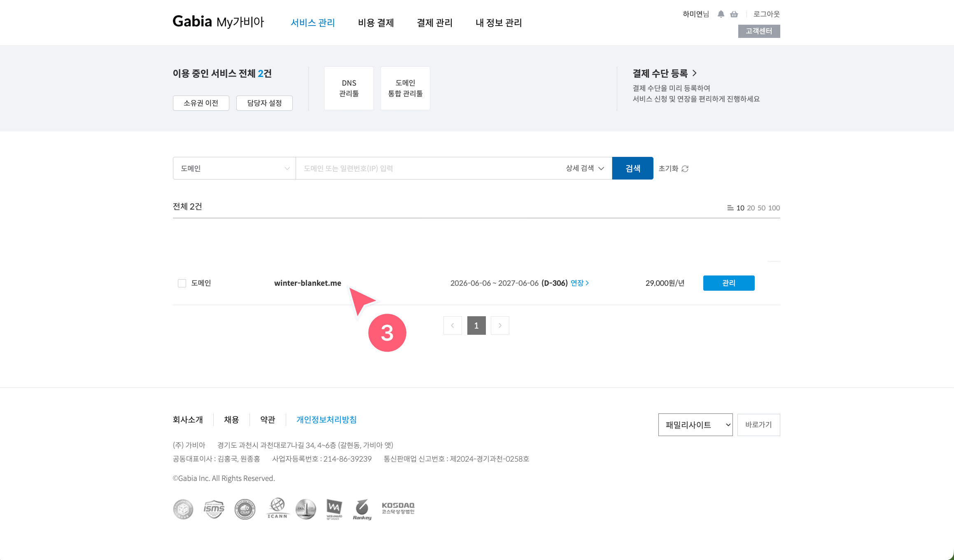This screenshot has width=954, height=560.
Task: Click the list view icon beside 10
Action: coord(730,208)
